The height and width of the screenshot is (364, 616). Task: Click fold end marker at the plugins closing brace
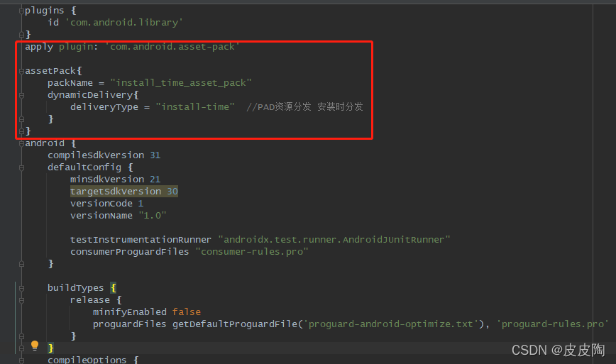pyautogui.click(x=21, y=35)
